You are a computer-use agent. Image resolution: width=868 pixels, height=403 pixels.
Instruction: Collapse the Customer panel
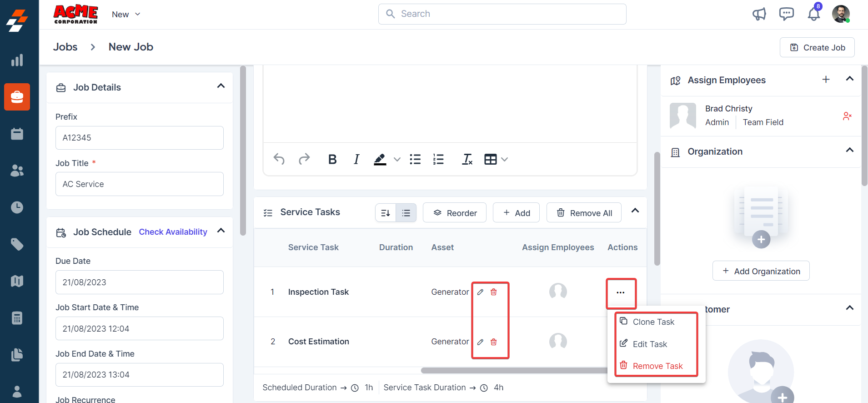pos(849,308)
